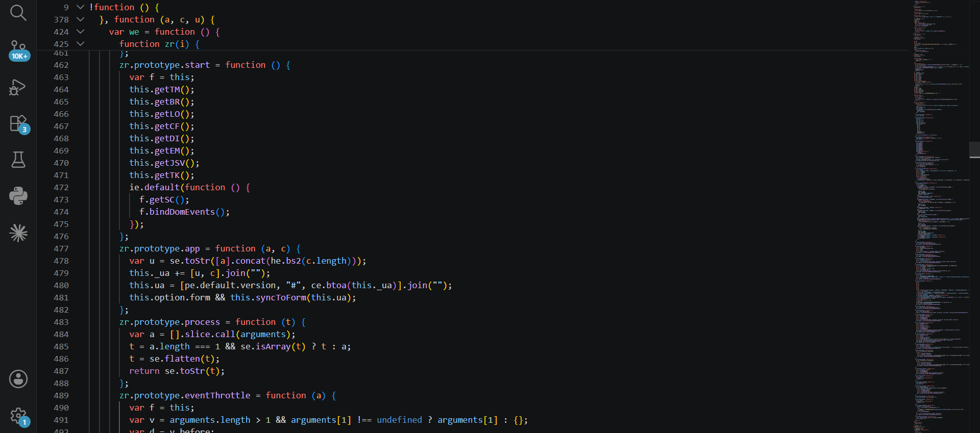Open the Accounts menu
The image size is (980, 433).
(18, 379)
